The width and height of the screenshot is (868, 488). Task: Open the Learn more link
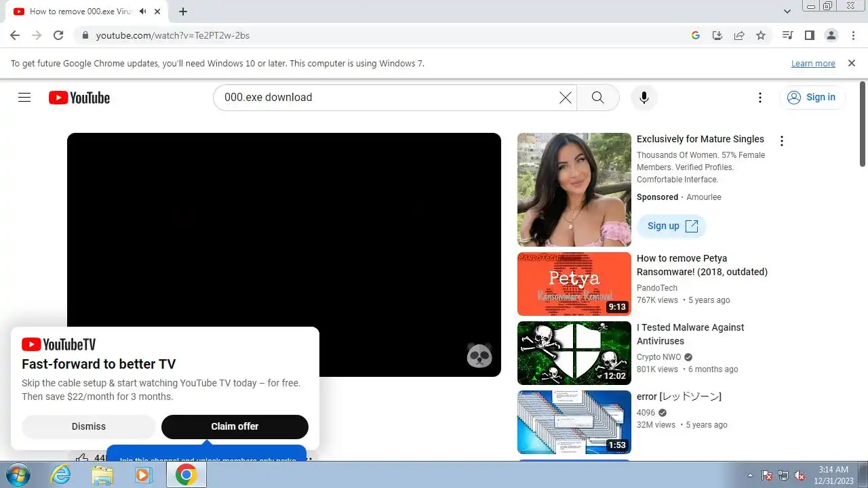coord(813,64)
